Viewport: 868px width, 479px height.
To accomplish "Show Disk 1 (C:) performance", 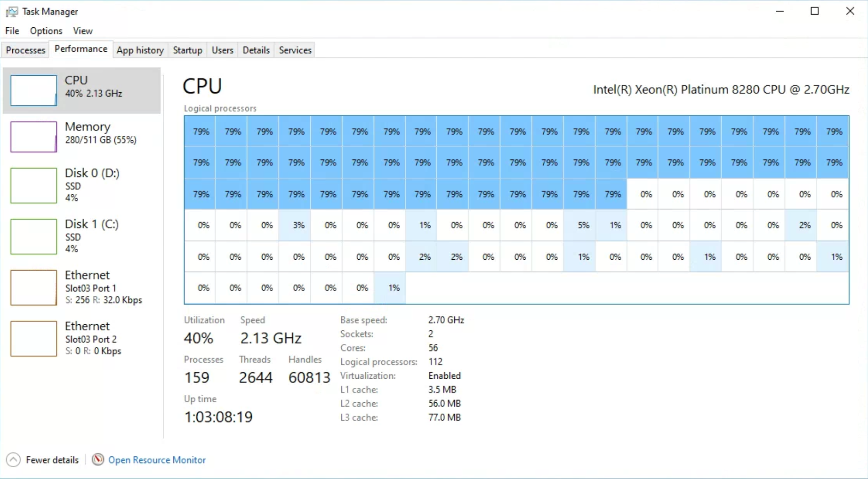I will (x=82, y=236).
